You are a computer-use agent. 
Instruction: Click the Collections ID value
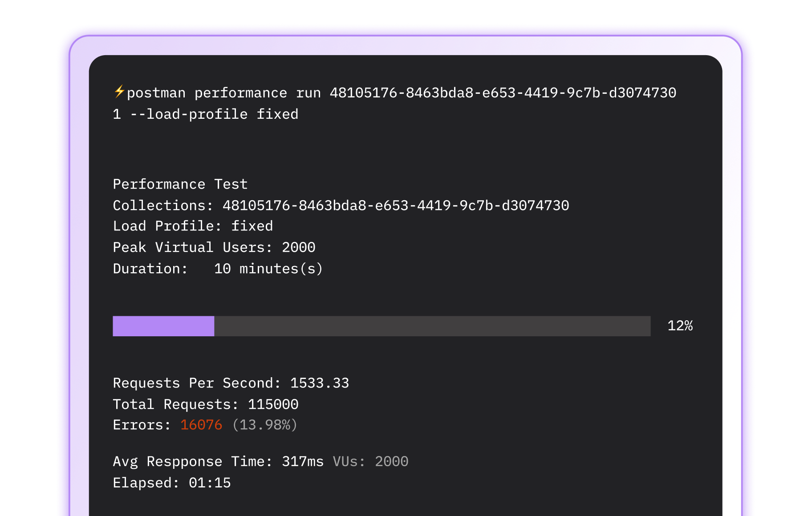tap(395, 206)
